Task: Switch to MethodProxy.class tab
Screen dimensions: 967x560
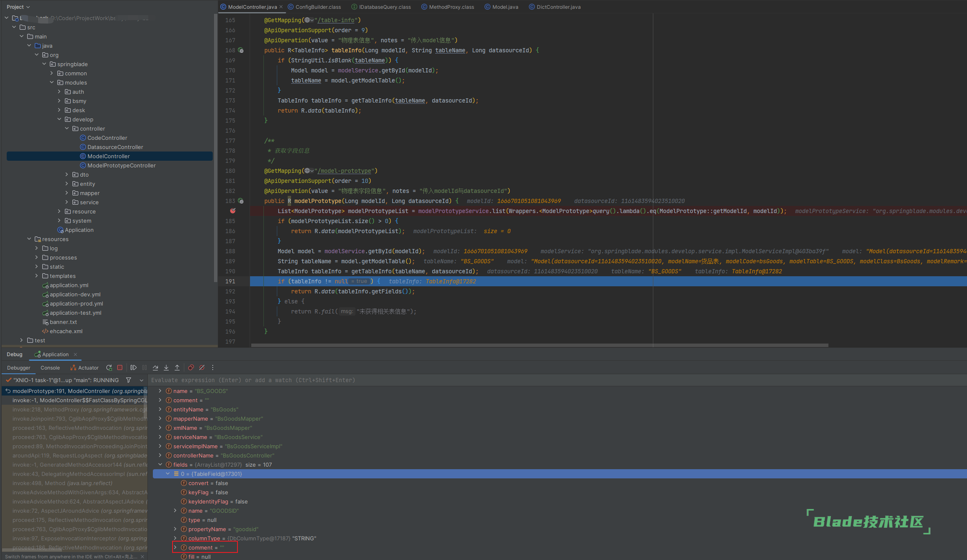Action: click(448, 7)
